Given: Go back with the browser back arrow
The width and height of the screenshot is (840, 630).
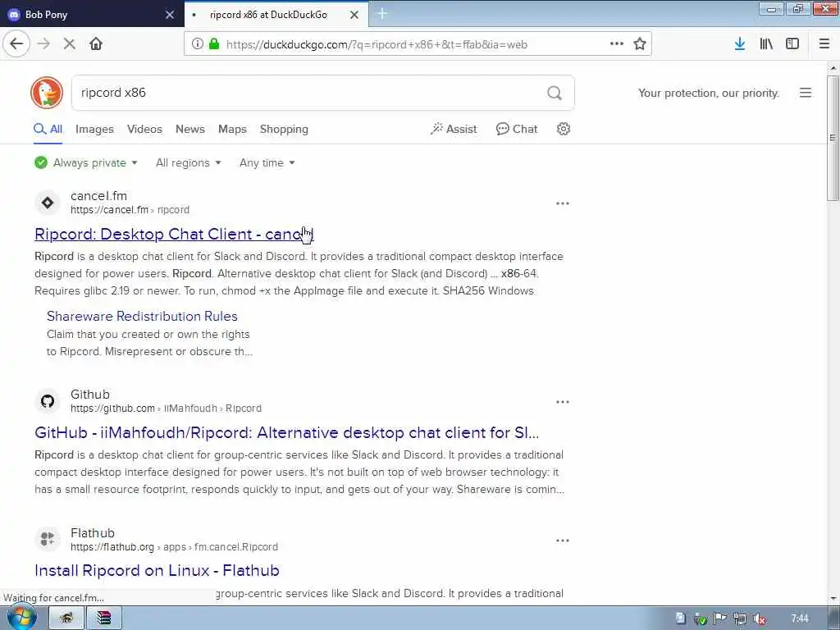Looking at the screenshot, I should click(x=16, y=44).
